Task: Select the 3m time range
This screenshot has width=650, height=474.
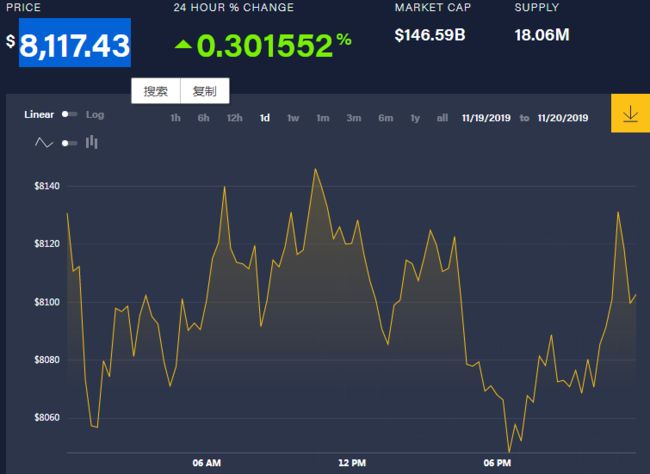Action: click(354, 118)
